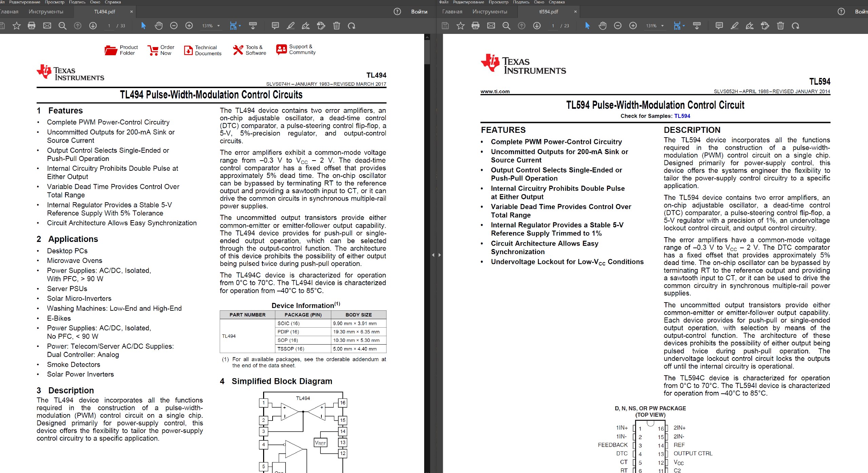Open stamp tool in tl594 window
This screenshot has height=473, width=868.
(765, 26)
